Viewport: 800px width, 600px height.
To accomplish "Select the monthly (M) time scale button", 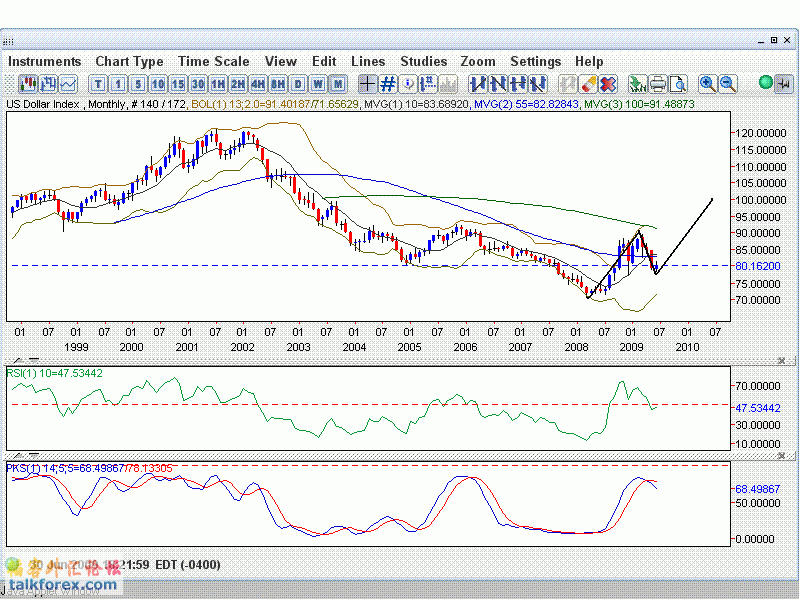I will pos(338,84).
